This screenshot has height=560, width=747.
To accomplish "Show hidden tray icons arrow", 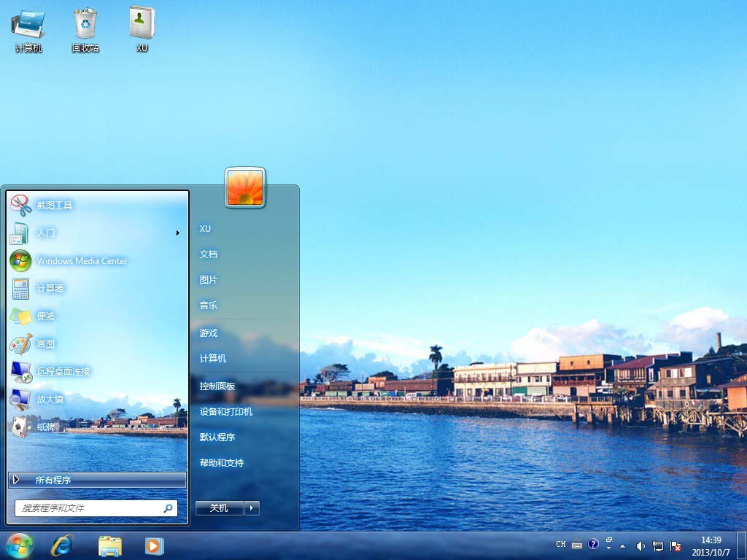I will coord(622,545).
